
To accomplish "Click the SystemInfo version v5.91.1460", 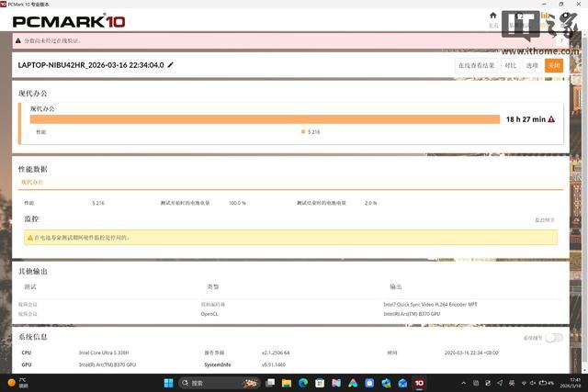I will 274,364.
